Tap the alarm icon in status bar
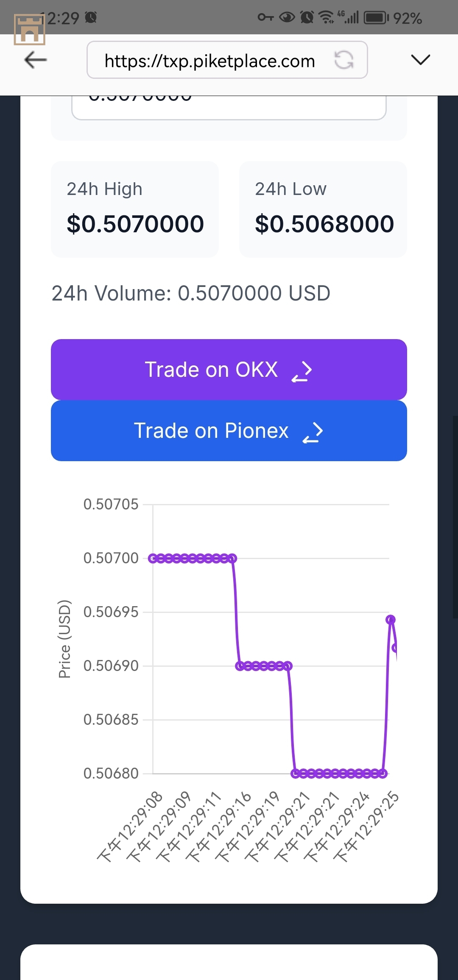 307,17
